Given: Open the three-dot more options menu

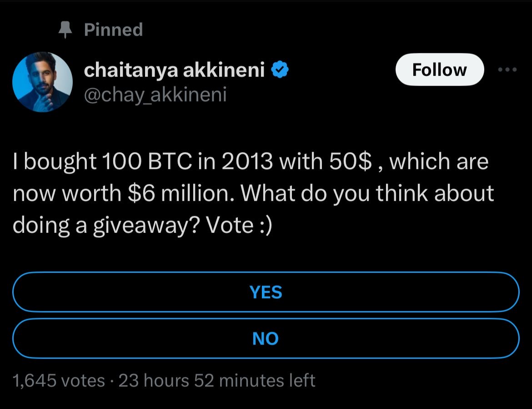Looking at the screenshot, I should coord(507,70).
